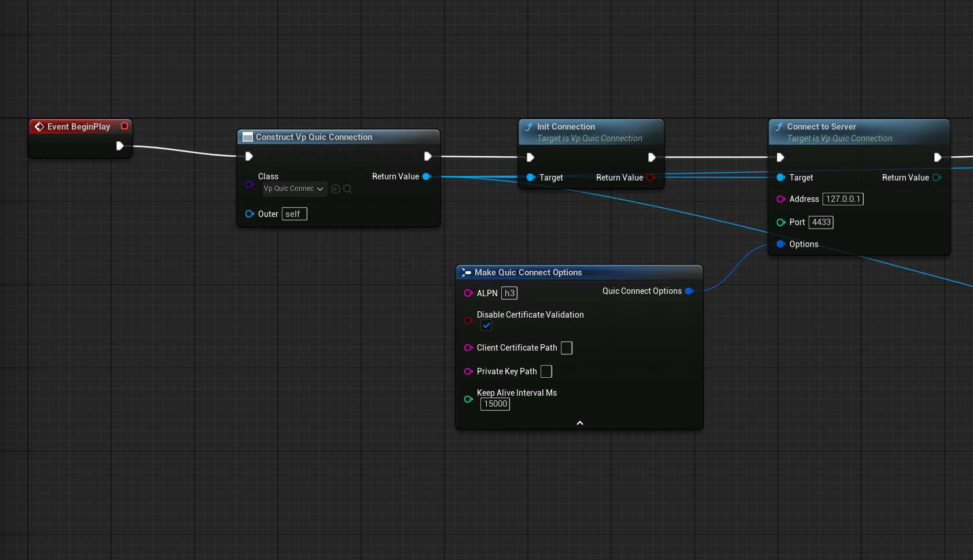Click the browse-to-asset magnifier icon beside Class
Viewport: 973px width, 560px height.
[x=348, y=189]
